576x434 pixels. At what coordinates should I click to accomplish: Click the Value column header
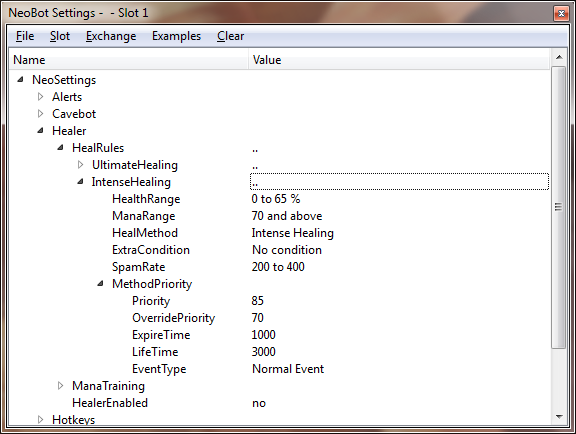point(399,60)
